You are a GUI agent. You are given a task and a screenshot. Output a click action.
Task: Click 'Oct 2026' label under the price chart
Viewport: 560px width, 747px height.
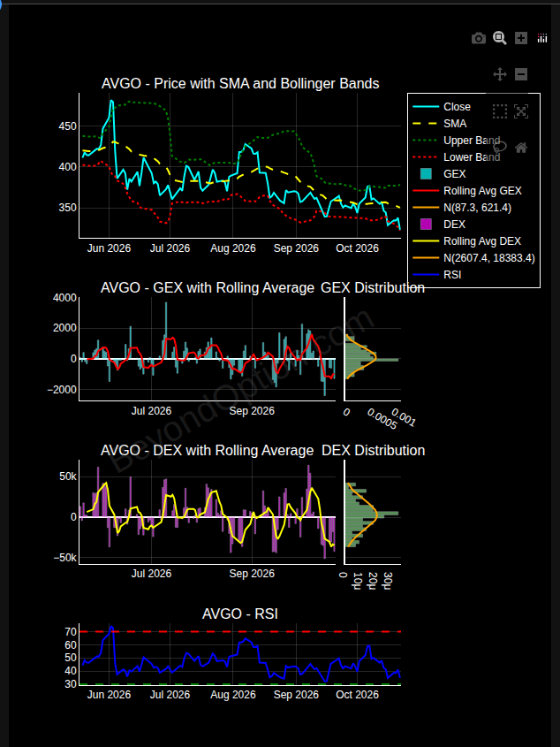tap(357, 248)
